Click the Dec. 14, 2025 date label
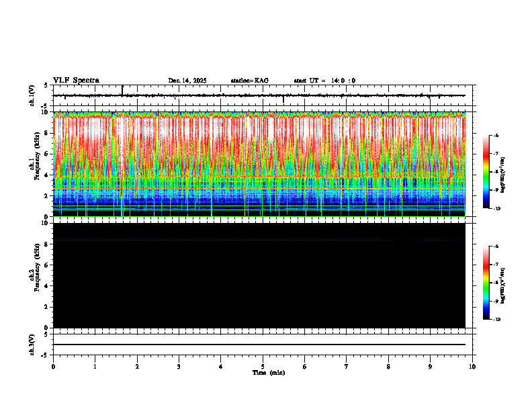 (x=187, y=81)
